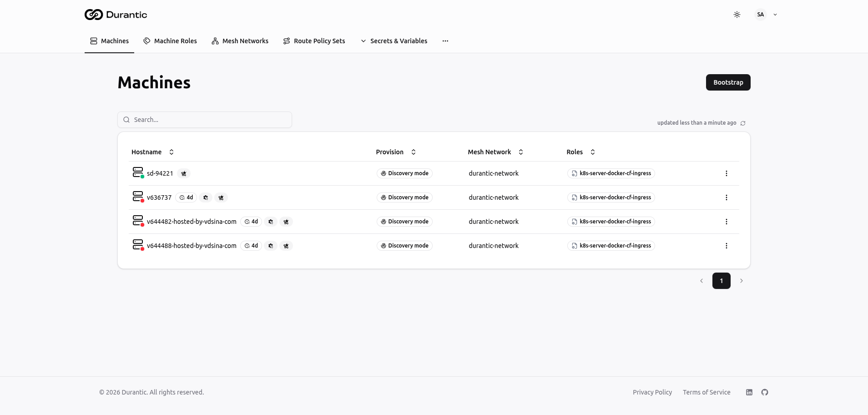Open the Privacy Policy link
868x415 pixels.
[652, 392]
